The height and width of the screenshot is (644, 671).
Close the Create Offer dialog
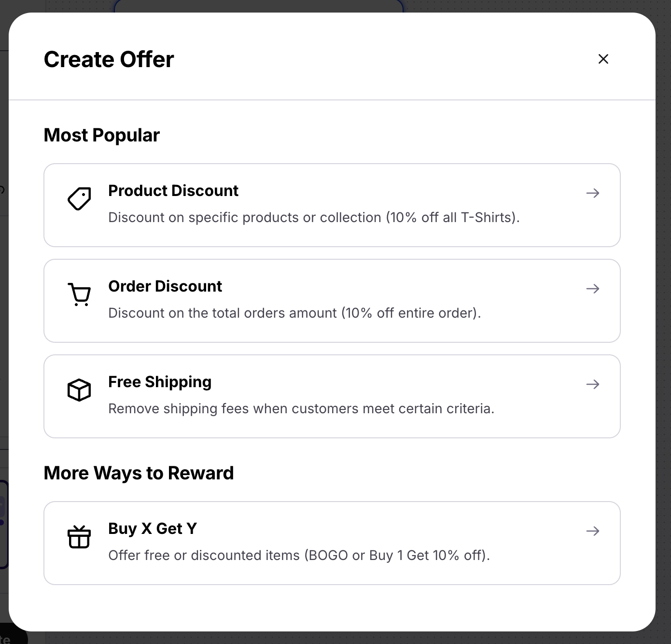pyautogui.click(x=603, y=59)
